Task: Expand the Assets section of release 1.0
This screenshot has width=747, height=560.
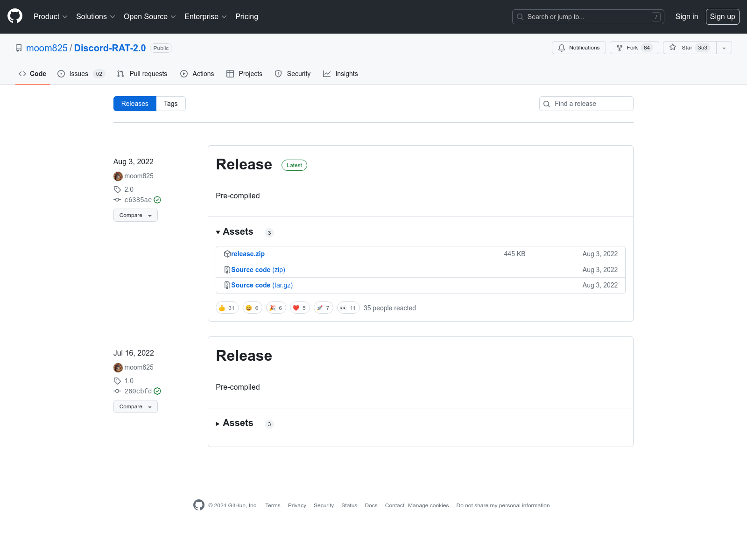Action: click(234, 423)
